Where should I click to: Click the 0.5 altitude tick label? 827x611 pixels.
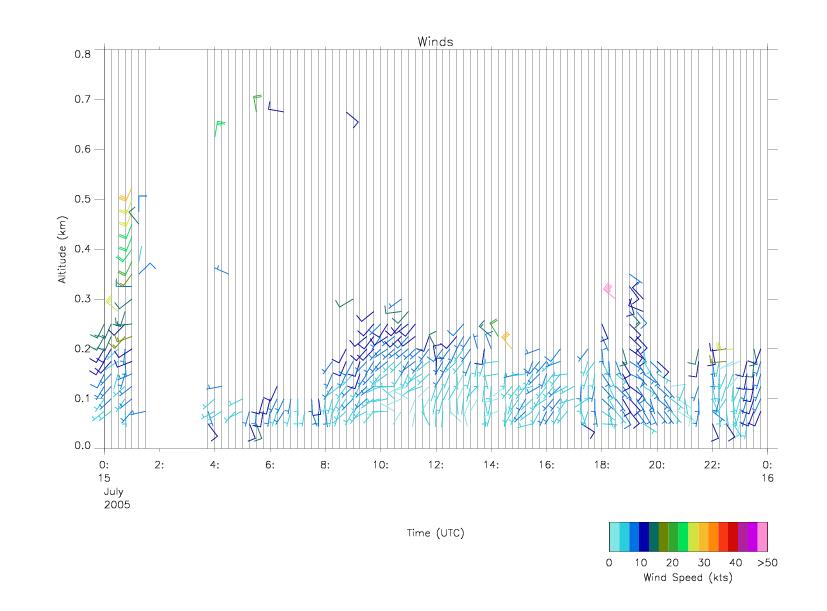click(82, 199)
